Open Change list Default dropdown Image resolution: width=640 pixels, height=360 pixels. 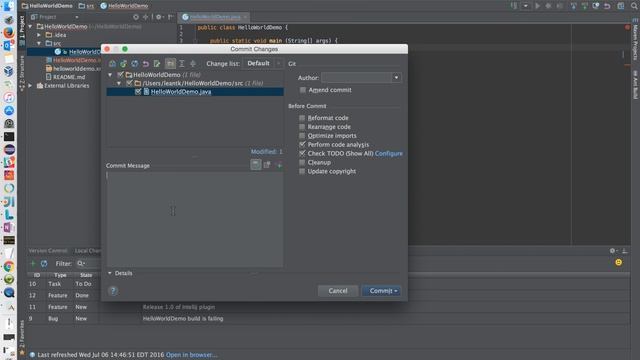[263, 64]
